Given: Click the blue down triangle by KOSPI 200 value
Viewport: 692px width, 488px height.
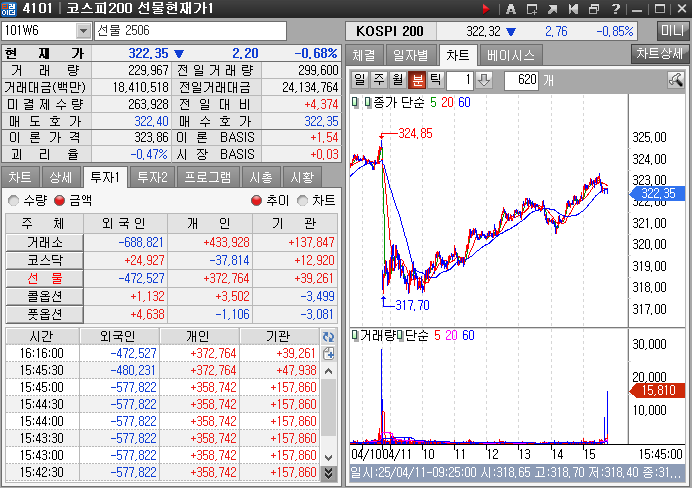Looking at the screenshot, I should pos(511,32).
